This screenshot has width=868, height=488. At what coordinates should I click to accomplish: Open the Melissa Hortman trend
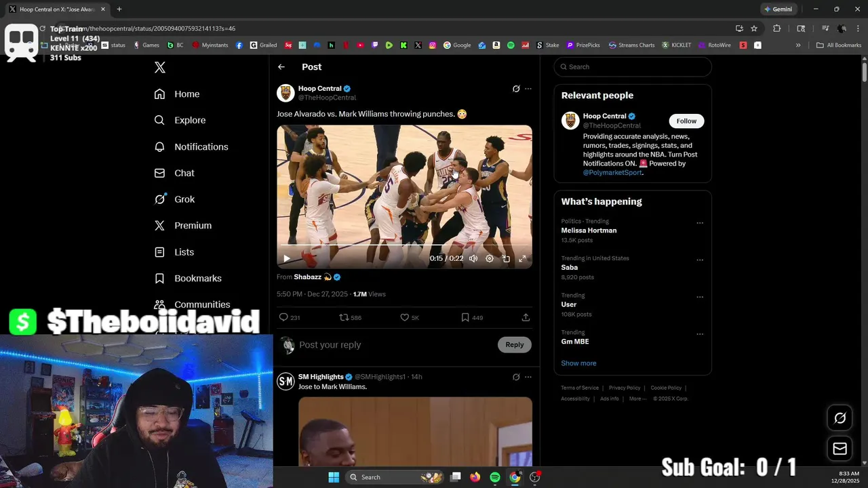pyautogui.click(x=589, y=230)
